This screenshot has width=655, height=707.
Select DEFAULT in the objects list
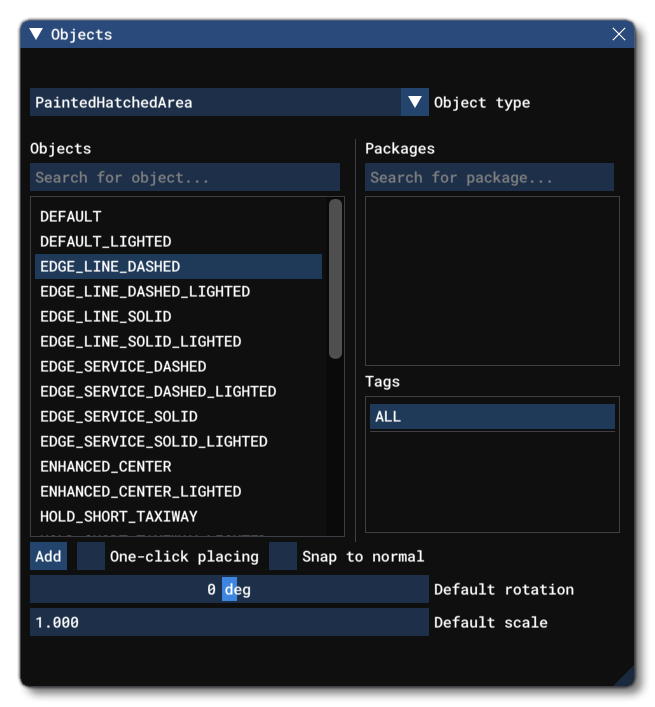[71, 216]
